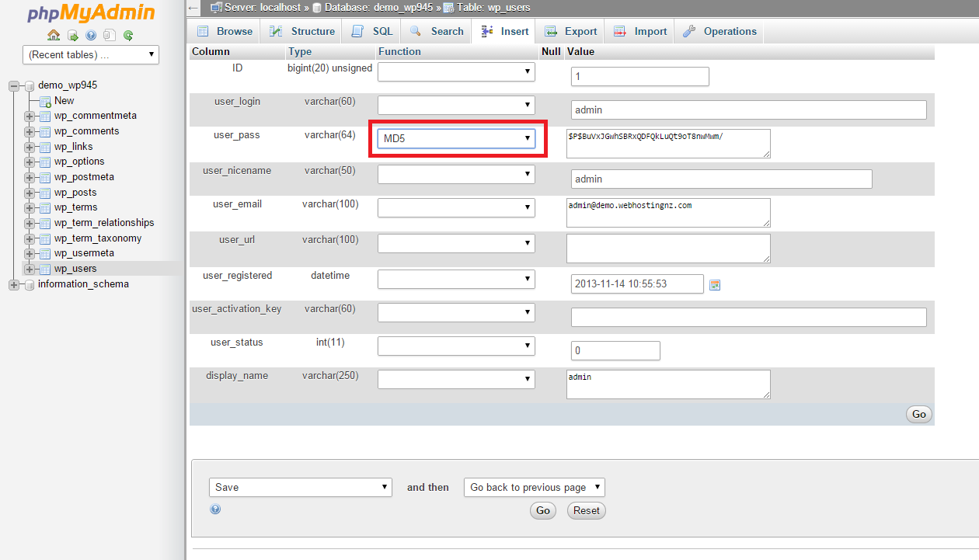Screen dimensions: 979x560
Task: Click the Home icon under phpMyAdmin logo
Action: (x=54, y=35)
